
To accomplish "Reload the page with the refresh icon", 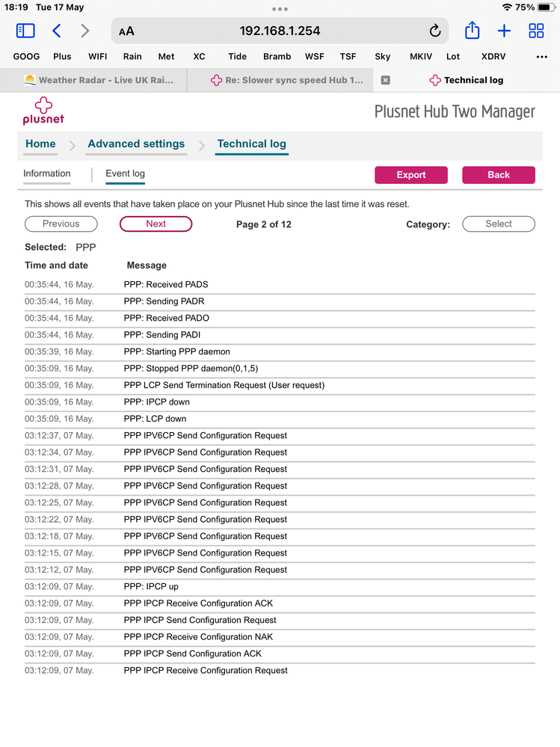I will (x=435, y=31).
